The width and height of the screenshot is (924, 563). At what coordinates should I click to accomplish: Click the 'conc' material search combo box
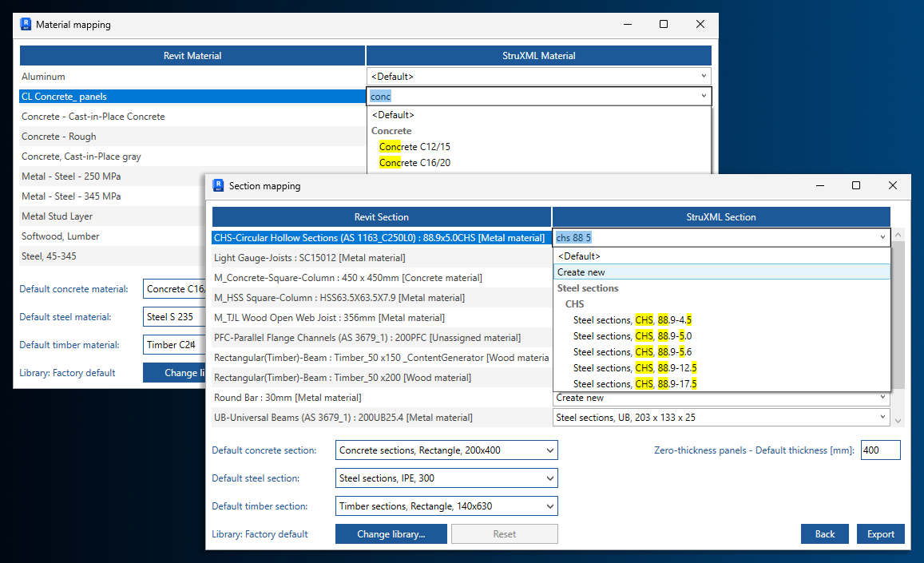(538, 96)
